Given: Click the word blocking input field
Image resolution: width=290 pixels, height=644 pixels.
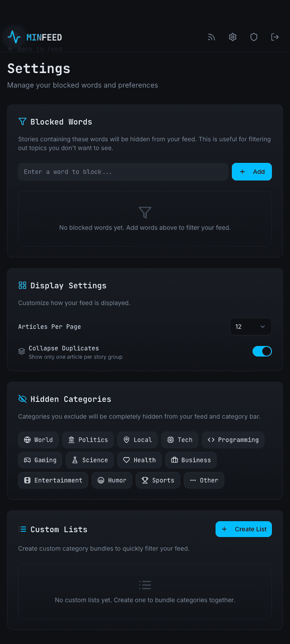Looking at the screenshot, I should (x=123, y=171).
